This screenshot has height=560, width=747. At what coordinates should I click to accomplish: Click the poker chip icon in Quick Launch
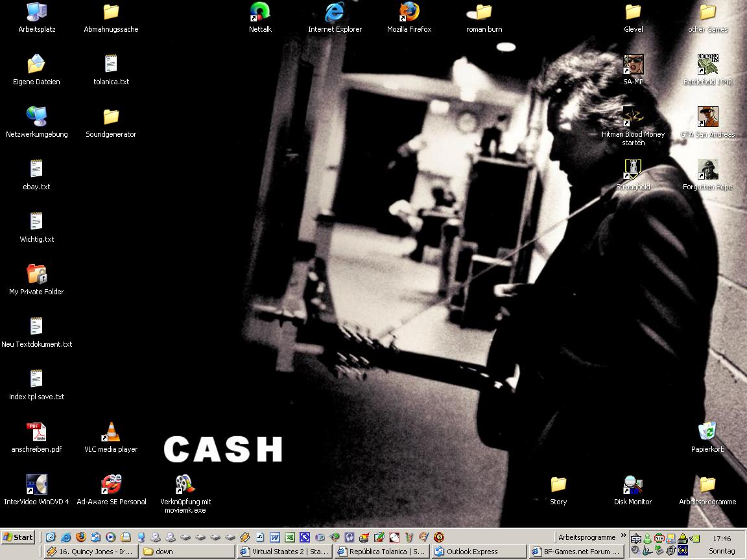point(439,537)
